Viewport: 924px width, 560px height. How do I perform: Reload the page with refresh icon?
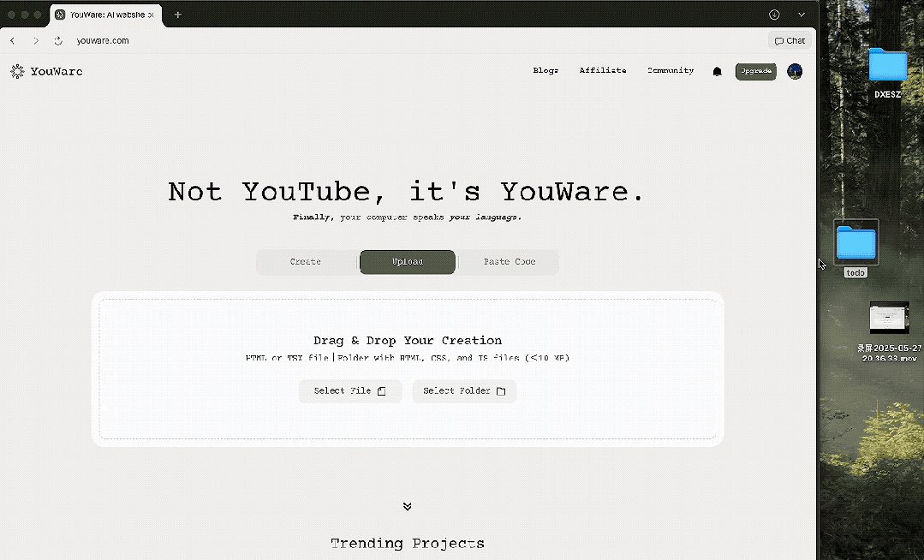point(58,40)
